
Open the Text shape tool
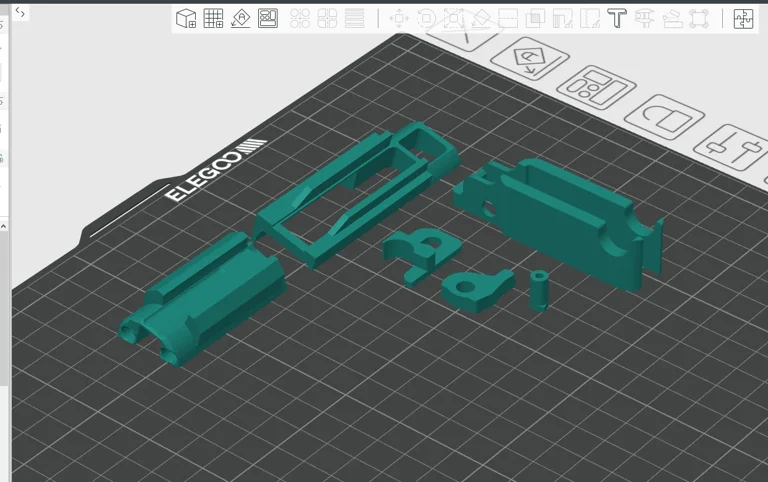[x=617, y=18]
